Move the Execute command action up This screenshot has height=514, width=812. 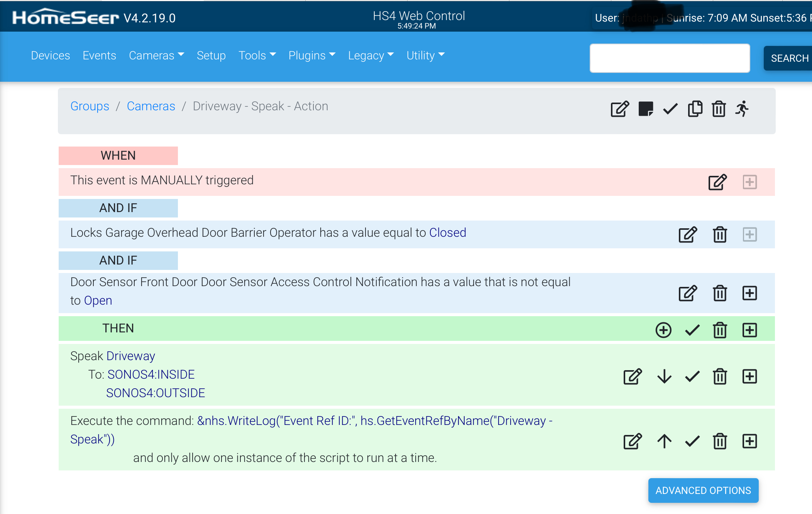664,441
